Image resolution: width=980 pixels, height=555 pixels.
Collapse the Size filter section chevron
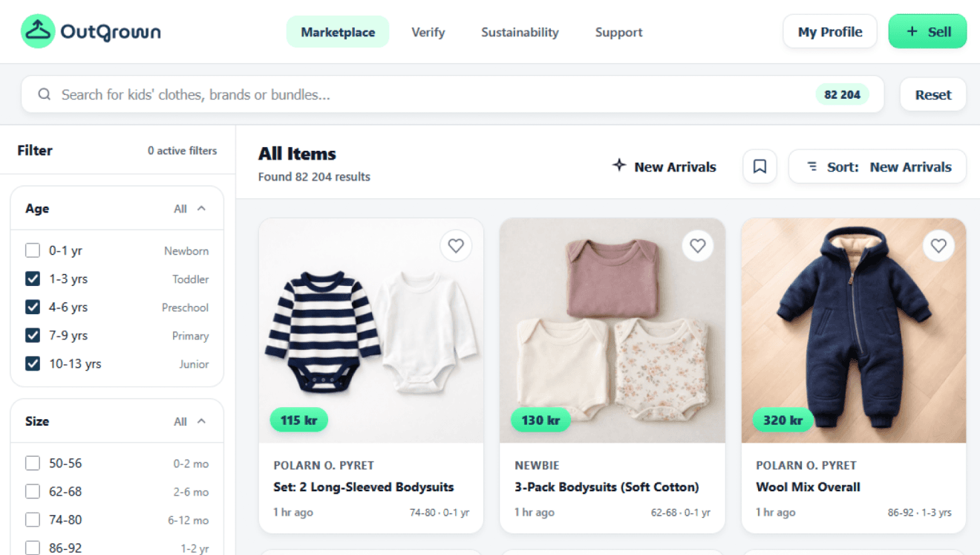tap(201, 421)
